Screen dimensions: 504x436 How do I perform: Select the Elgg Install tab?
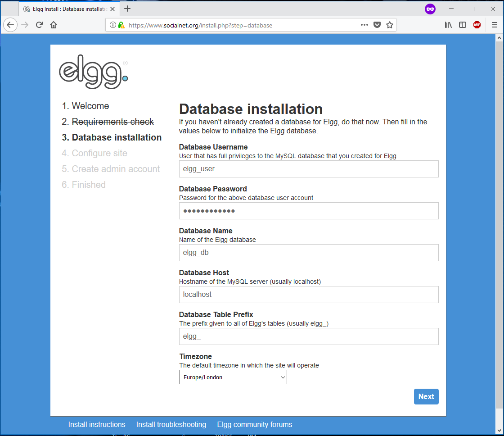pos(69,9)
